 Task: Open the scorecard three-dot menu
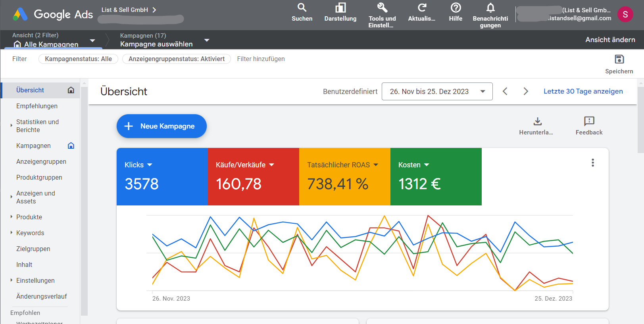click(x=593, y=163)
